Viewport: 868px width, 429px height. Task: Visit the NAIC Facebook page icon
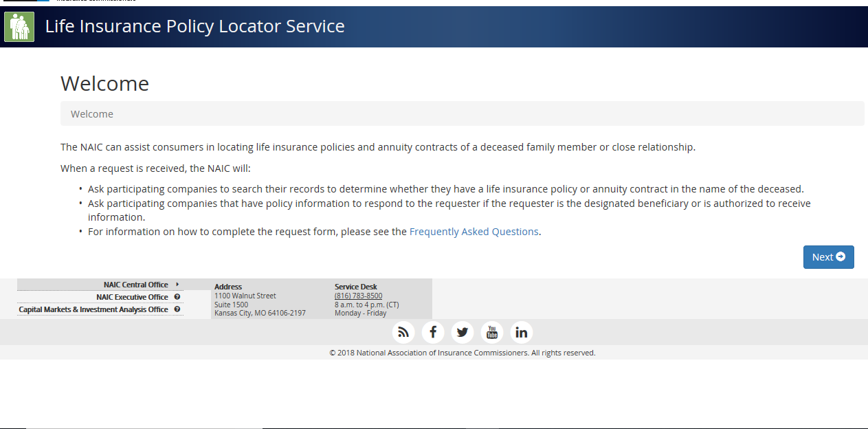(x=433, y=333)
